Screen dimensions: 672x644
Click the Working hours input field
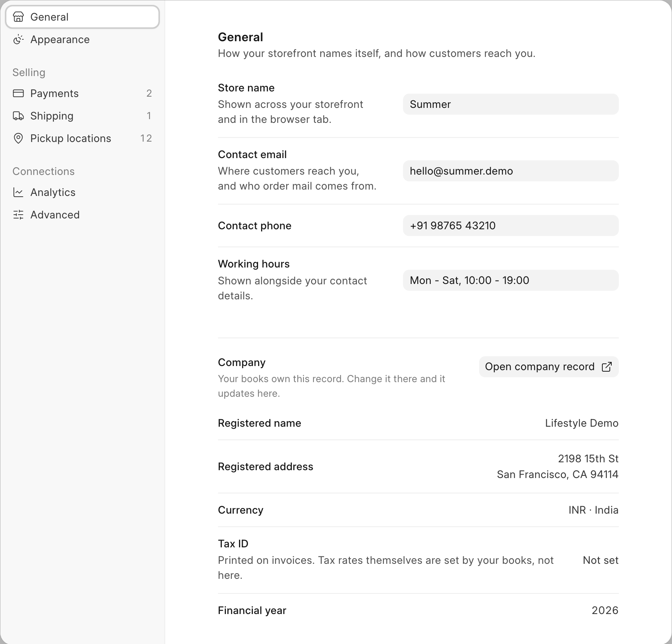point(511,280)
